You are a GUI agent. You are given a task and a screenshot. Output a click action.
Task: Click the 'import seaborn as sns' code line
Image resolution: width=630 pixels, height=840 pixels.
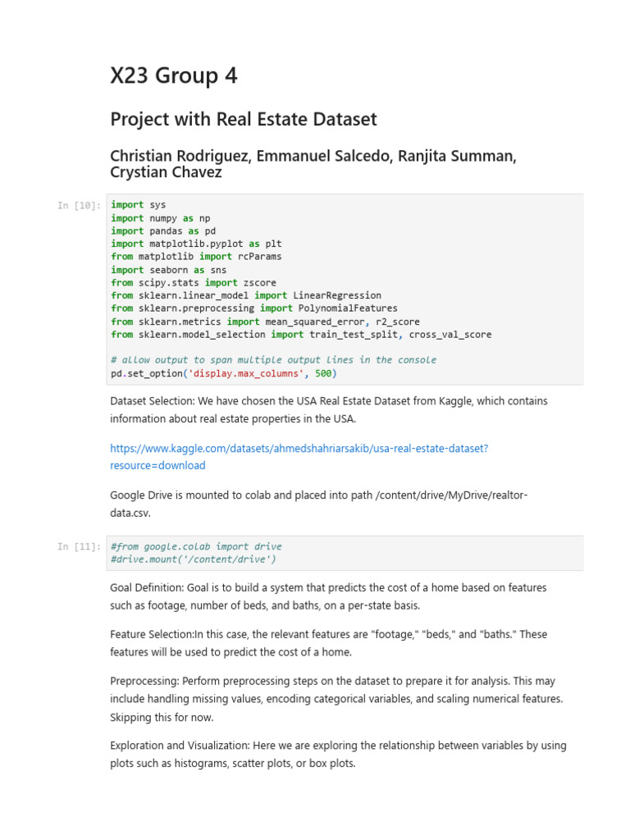coord(168,270)
